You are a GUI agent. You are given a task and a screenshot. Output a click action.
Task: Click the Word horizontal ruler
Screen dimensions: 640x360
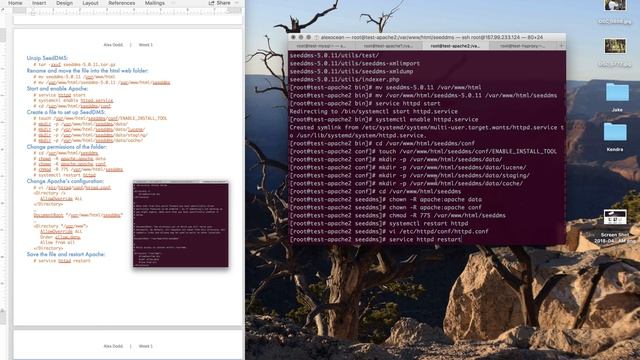[x=128, y=11]
